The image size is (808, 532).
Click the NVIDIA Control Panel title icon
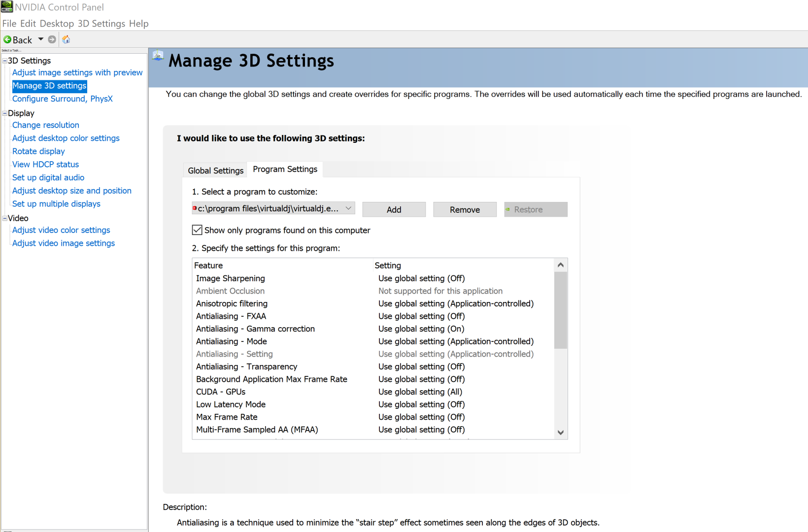(7, 7)
